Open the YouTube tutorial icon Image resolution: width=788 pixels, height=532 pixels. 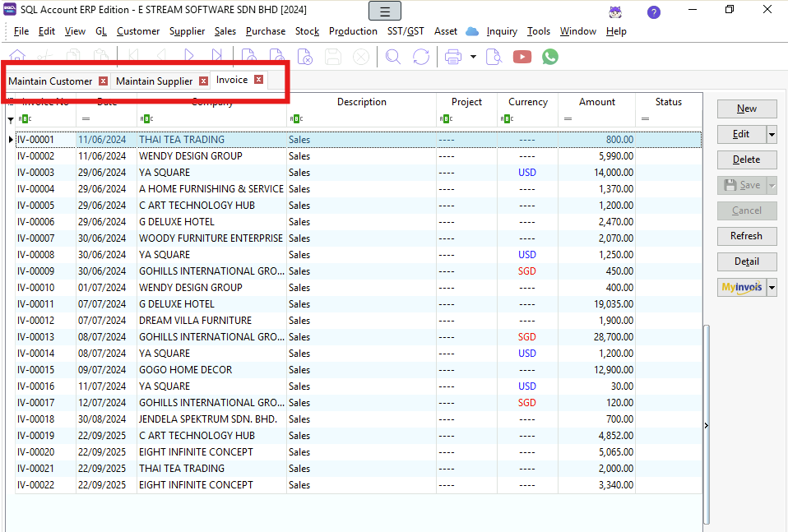(521, 57)
